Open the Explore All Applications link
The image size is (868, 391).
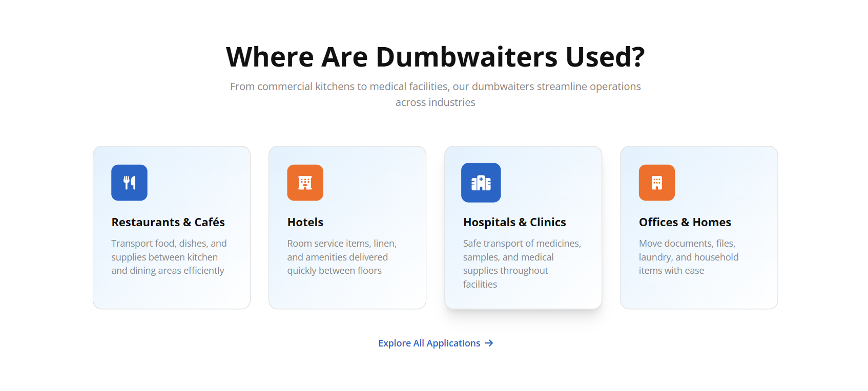429,343
